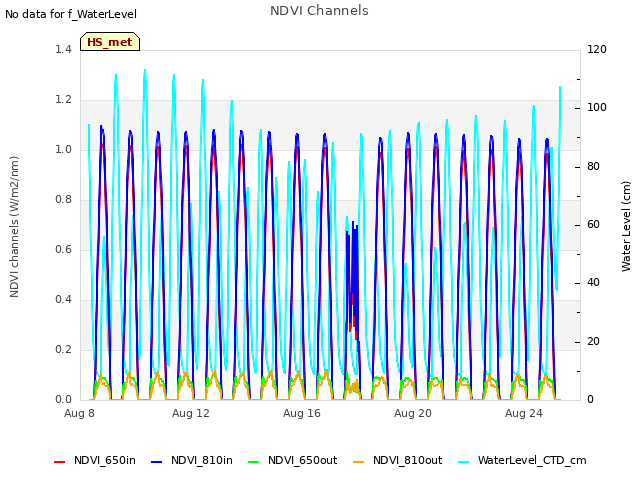This screenshot has height=480, width=640.
Task: Click the green NDVI_650out legend swatch
Action: coord(254,462)
